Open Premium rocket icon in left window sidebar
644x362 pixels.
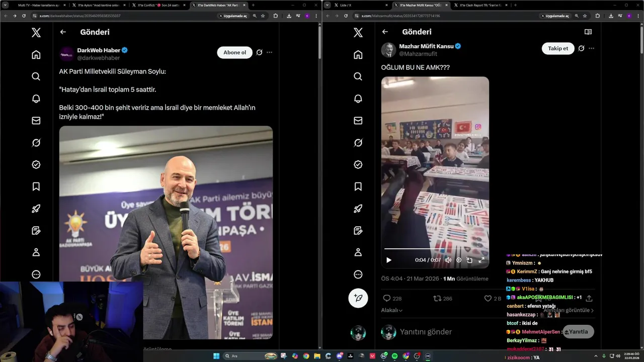pos(36,209)
